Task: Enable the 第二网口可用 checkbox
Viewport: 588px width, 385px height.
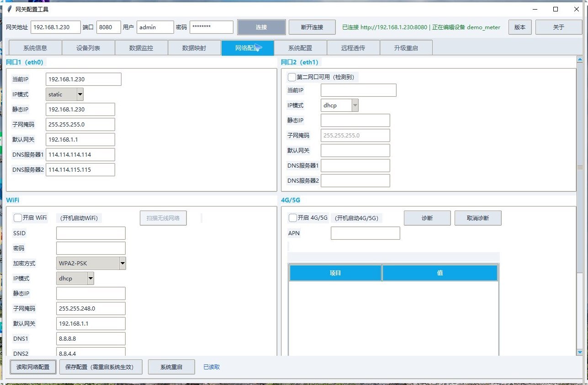Action: pos(292,77)
